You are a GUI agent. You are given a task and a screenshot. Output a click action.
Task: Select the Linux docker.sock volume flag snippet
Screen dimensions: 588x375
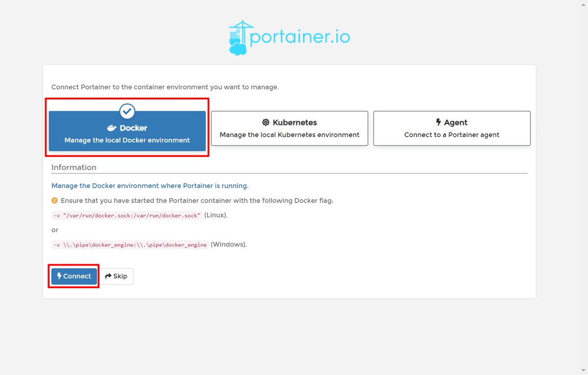point(127,215)
